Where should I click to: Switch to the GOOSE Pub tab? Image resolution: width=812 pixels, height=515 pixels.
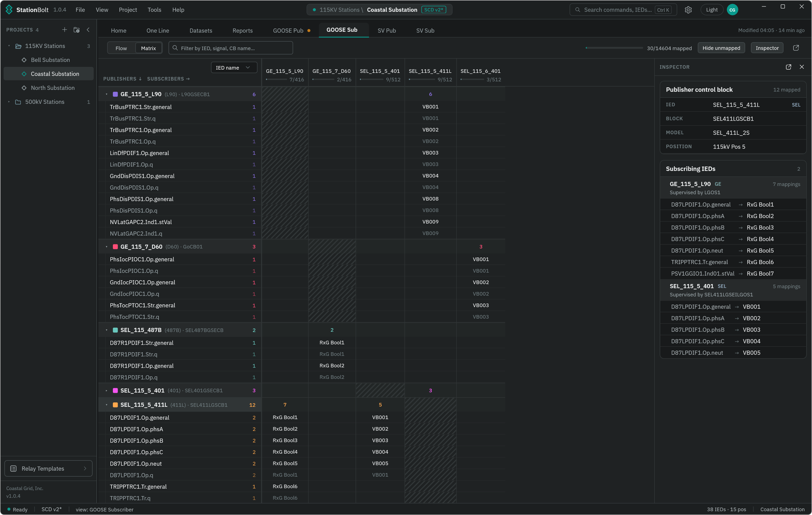tap(291, 30)
